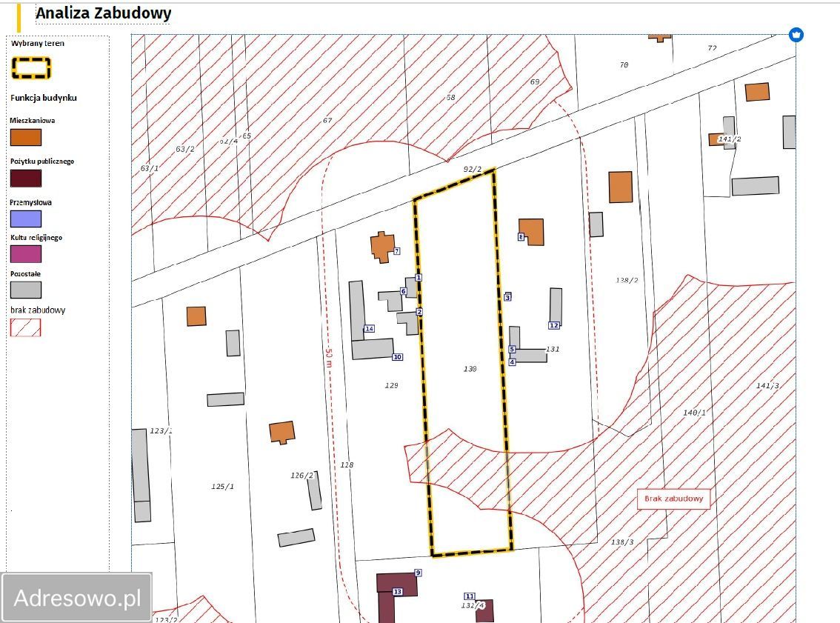This screenshot has height=623, width=840.
Task: Click the red hatched brak zabudowy swatch
Action: (26, 328)
